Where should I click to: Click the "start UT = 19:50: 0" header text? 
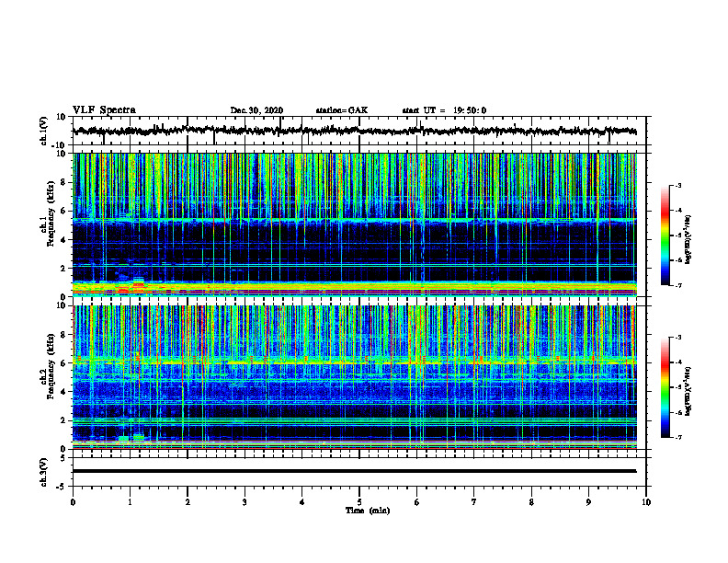point(444,110)
